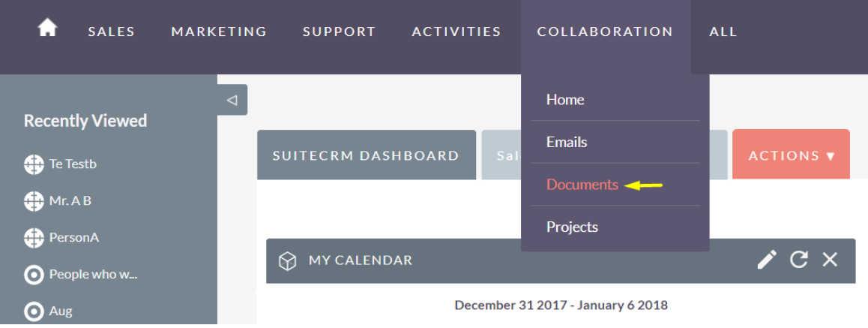Viewport: 868px width, 328px height.
Task: Switch to the SuiteCRM Dashboard tab
Action: point(366,155)
